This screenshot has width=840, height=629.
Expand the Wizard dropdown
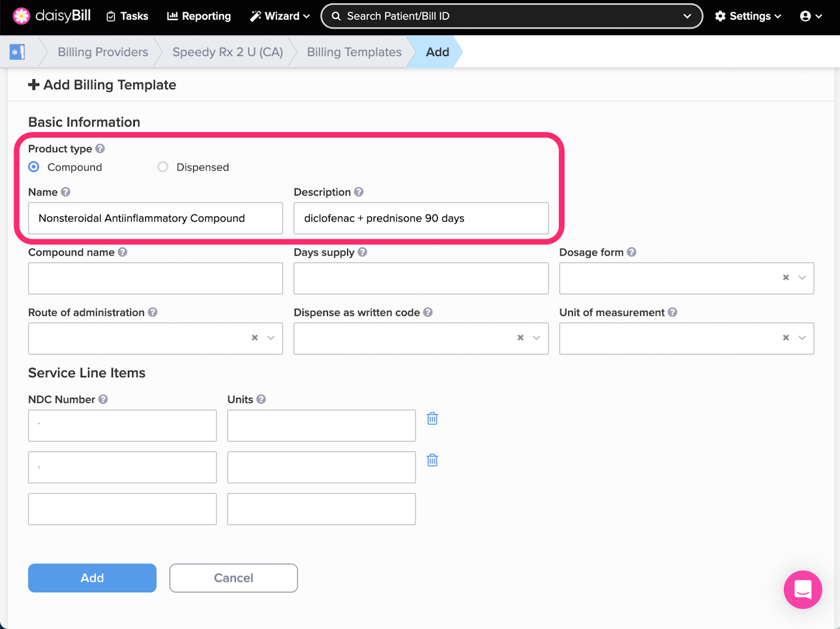coord(279,16)
